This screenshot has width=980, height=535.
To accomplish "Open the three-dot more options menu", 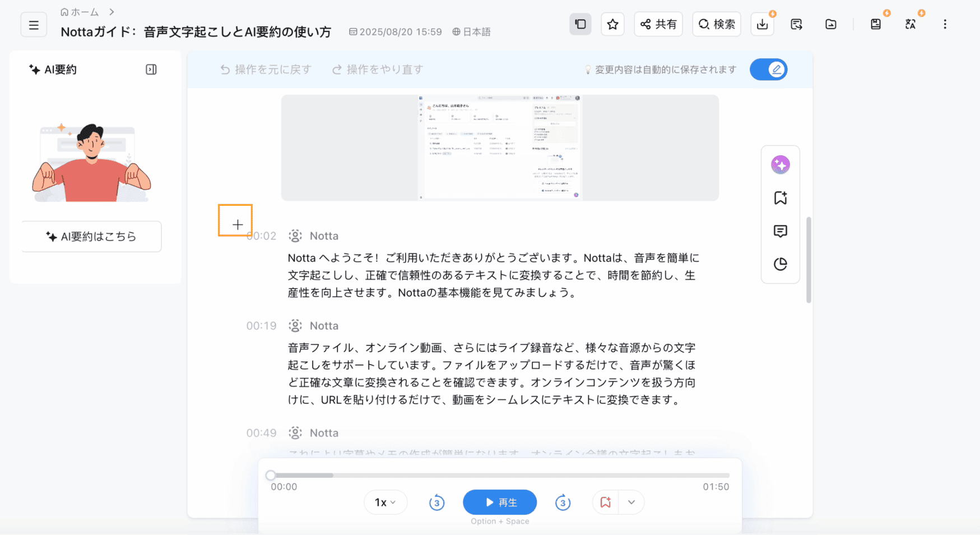I will [945, 24].
